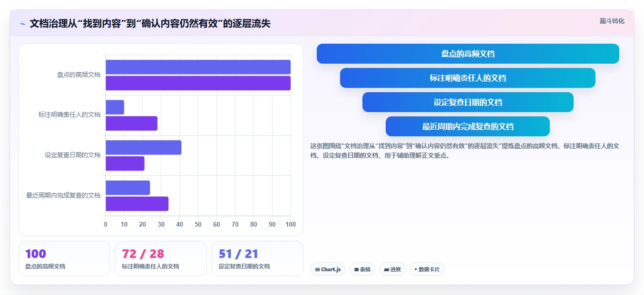
Task: Click the purple bar for 最近周期内完成复查的文档
Action: (x=137, y=204)
